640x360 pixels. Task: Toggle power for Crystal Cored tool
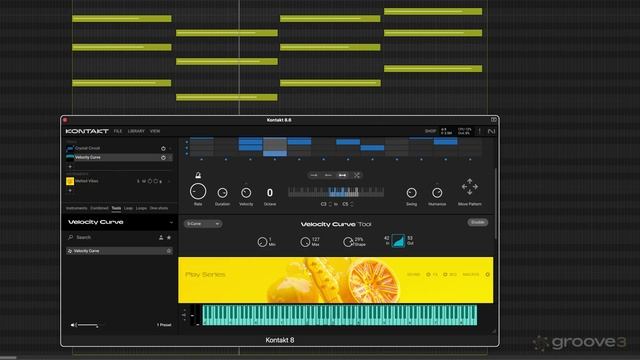[163, 148]
